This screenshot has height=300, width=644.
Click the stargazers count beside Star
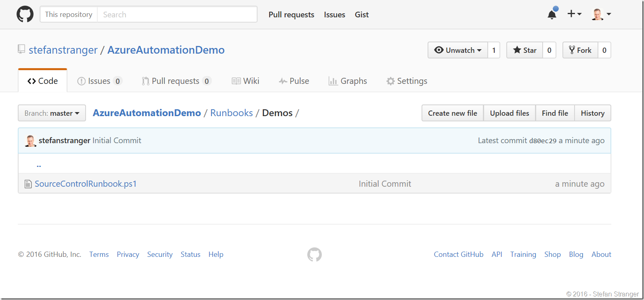549,50
